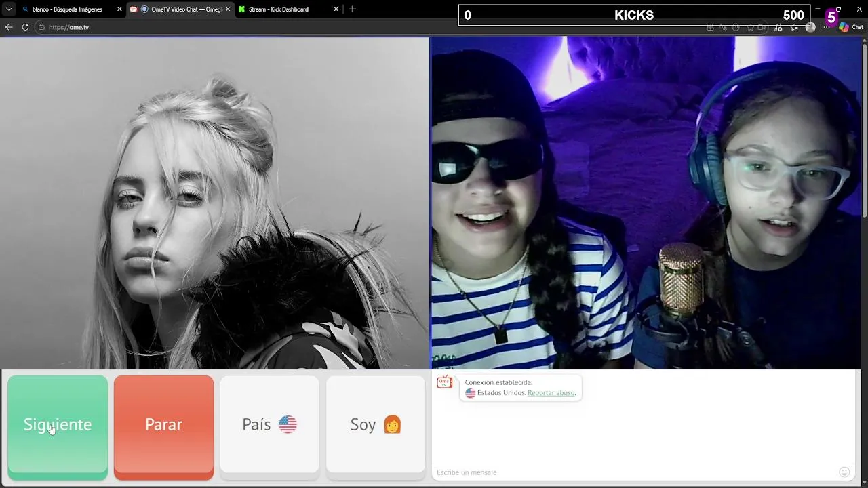Click the Estados Unidos country text
Viewport: 868px width, 488px height.
(500, 393)
